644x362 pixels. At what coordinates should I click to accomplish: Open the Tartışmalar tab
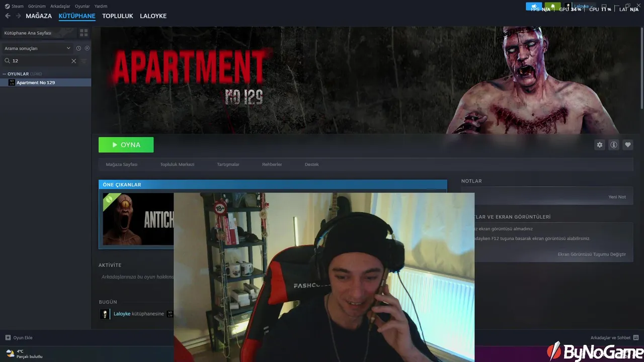tap(228, 164)
